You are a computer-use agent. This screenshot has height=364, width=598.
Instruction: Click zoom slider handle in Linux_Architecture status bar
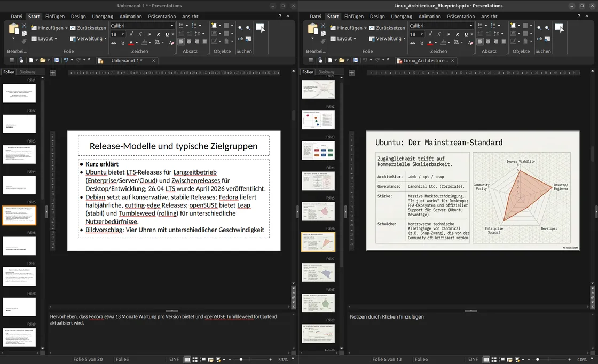(537, 359)
